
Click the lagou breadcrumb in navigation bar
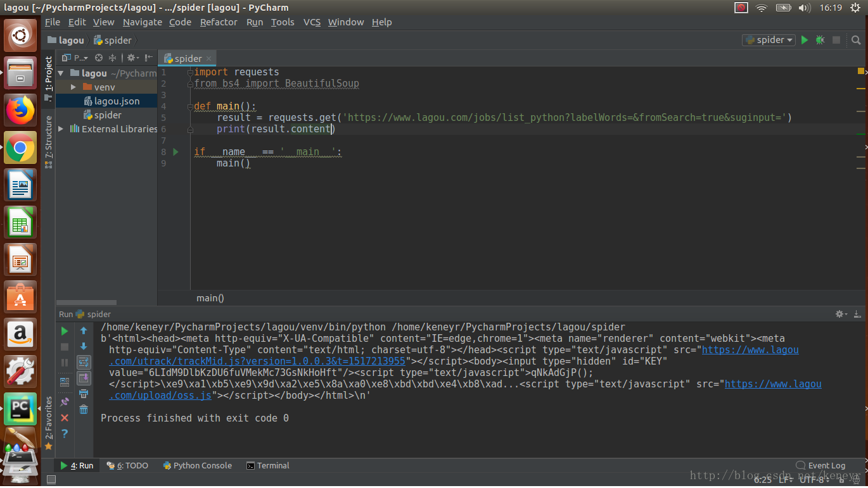[x=66, y=40]
